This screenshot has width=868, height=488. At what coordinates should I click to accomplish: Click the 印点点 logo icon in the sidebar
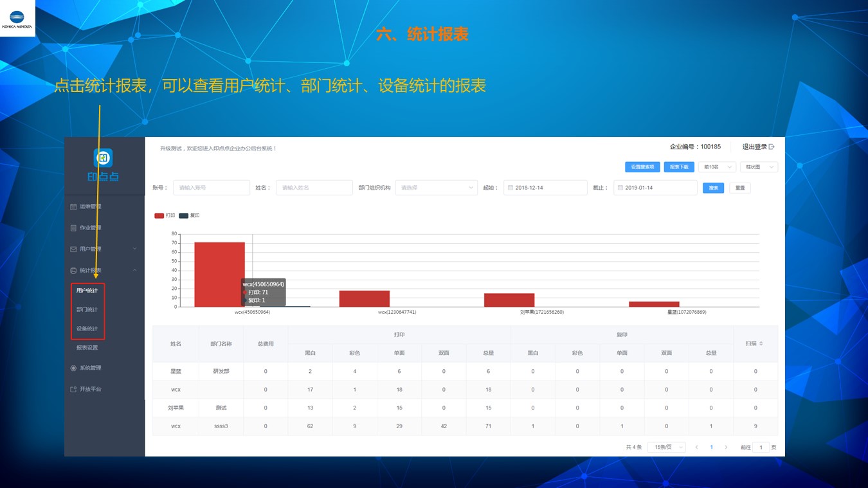pos(103,158)
